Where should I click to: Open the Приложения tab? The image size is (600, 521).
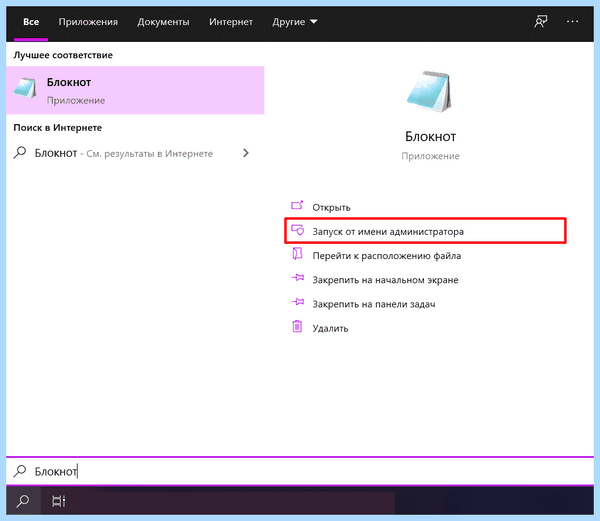point(88,22)
